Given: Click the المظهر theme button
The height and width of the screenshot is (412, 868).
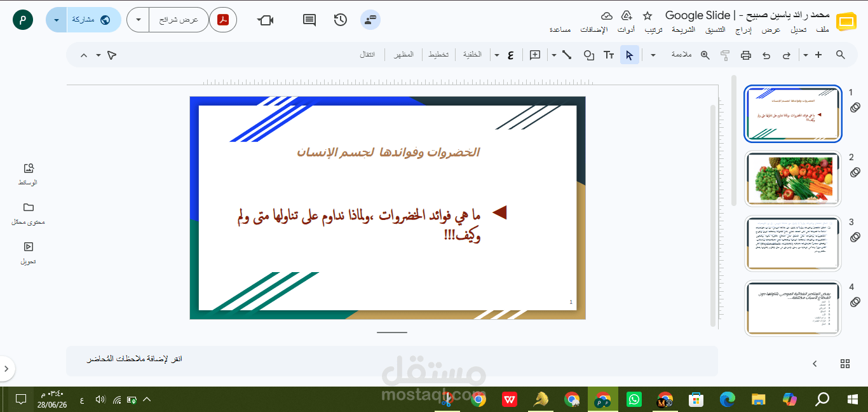Looking at the screenshot, I should click(404, 55).
